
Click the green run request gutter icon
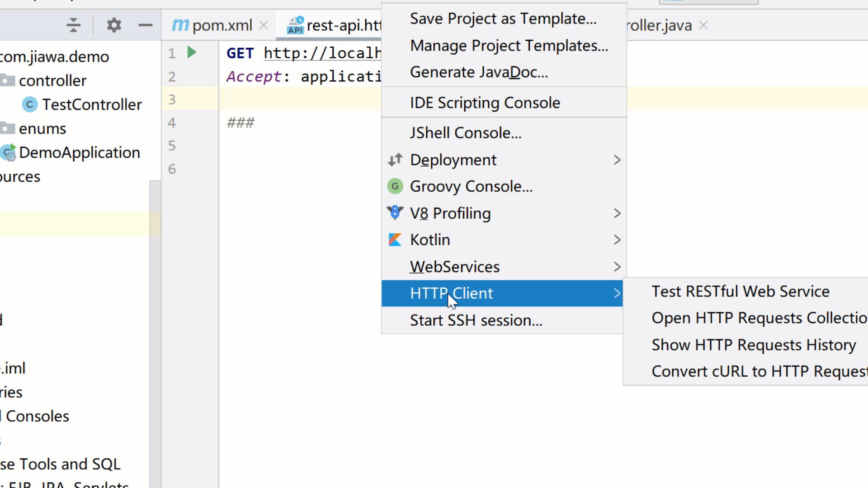(192, 52)
